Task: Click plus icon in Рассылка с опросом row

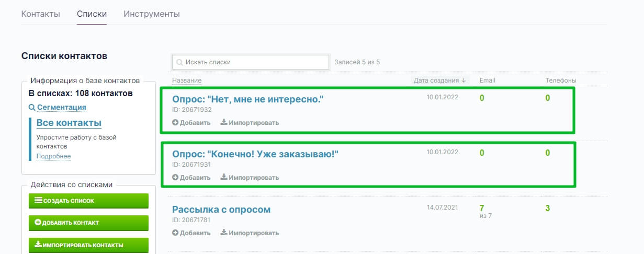Action: pos(175,233)
